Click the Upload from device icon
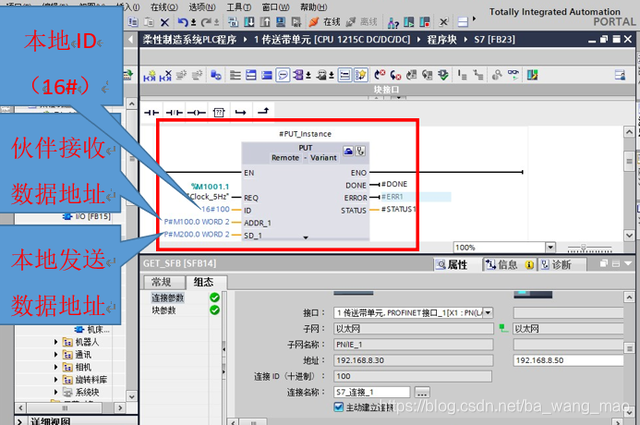The image size is (640, 425). point(265,22)
